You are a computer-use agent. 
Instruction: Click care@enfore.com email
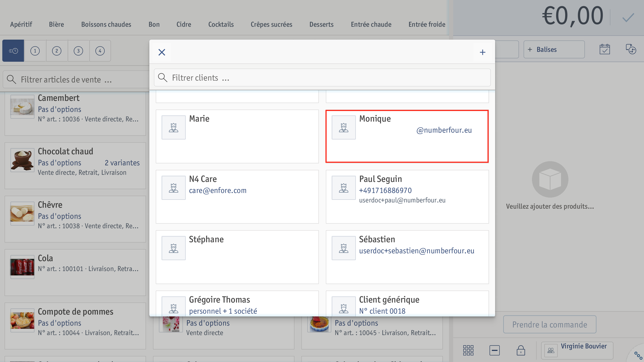pyautogui.click(x=218, y=190)
